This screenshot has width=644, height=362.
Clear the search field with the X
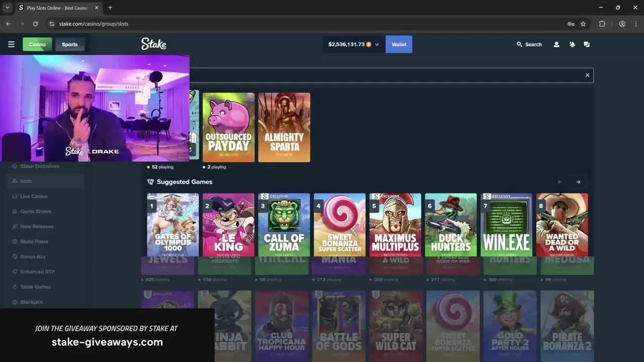587,75
